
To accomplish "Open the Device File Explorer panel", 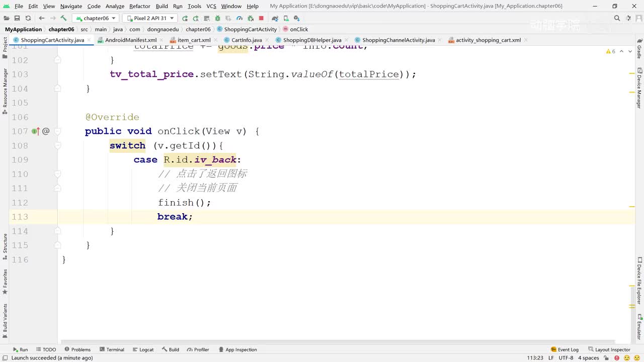I will point(639,281).
